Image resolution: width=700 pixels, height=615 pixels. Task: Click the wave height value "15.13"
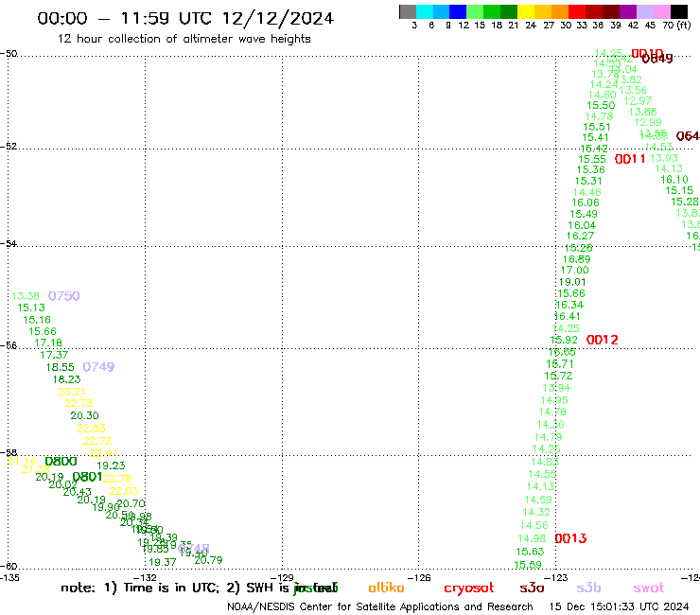click(x=31, y=307)
